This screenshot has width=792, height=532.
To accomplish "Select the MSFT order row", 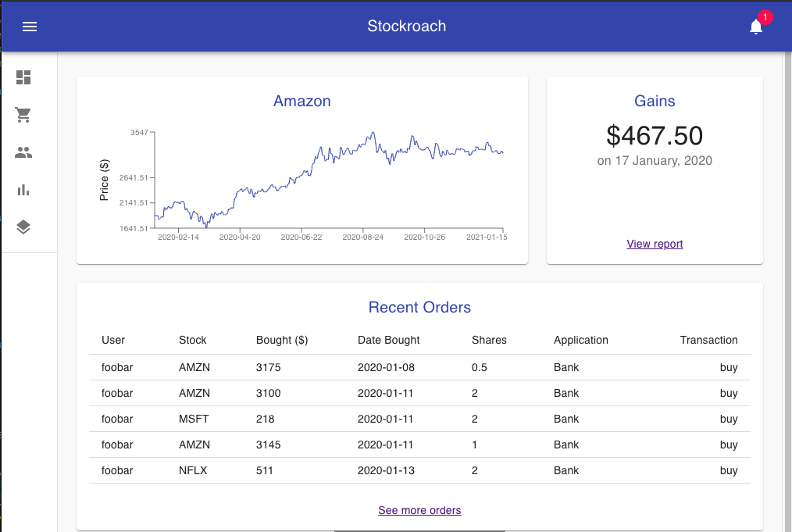I will 419,419.
